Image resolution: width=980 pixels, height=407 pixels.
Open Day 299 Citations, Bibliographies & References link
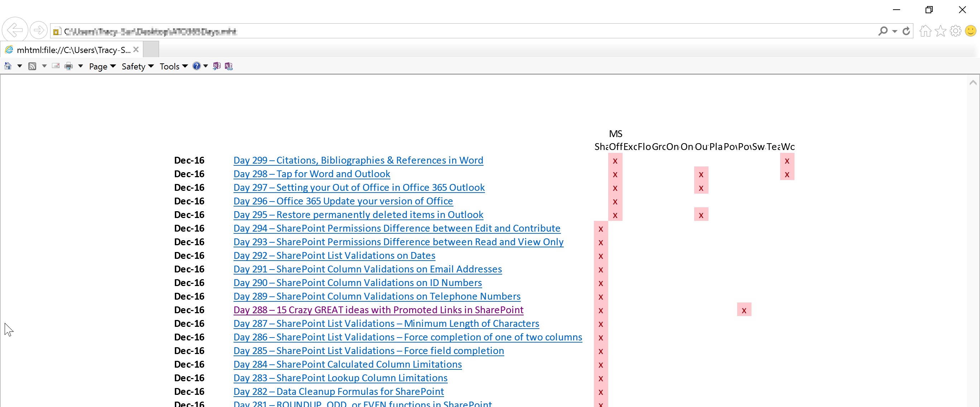tap(358, 160)
